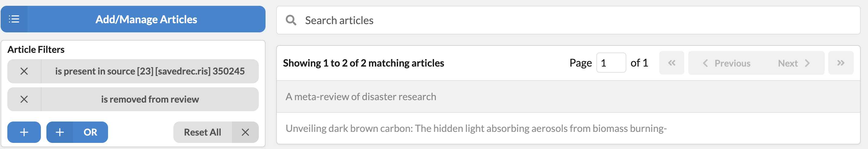Go to Next page
This screenshot has height=149, width=868.
794,63
